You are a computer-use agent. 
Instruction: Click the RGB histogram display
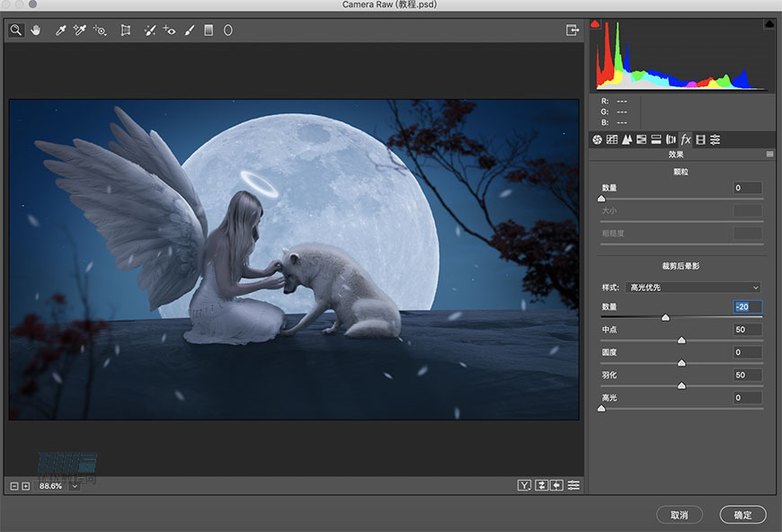pos(681,55)
